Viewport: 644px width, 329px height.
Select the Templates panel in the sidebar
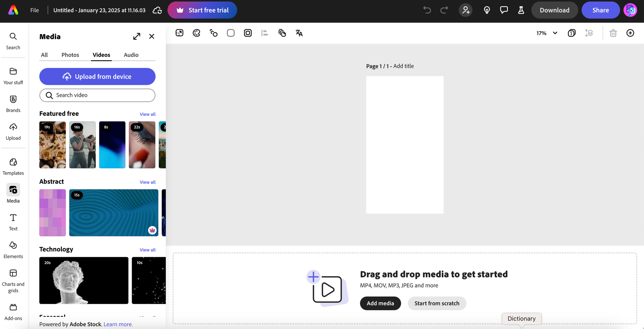pos(13,166)
